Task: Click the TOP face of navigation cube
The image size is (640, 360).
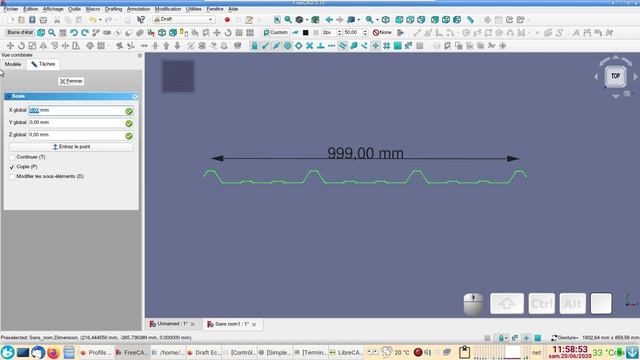Action: (615, 76)
